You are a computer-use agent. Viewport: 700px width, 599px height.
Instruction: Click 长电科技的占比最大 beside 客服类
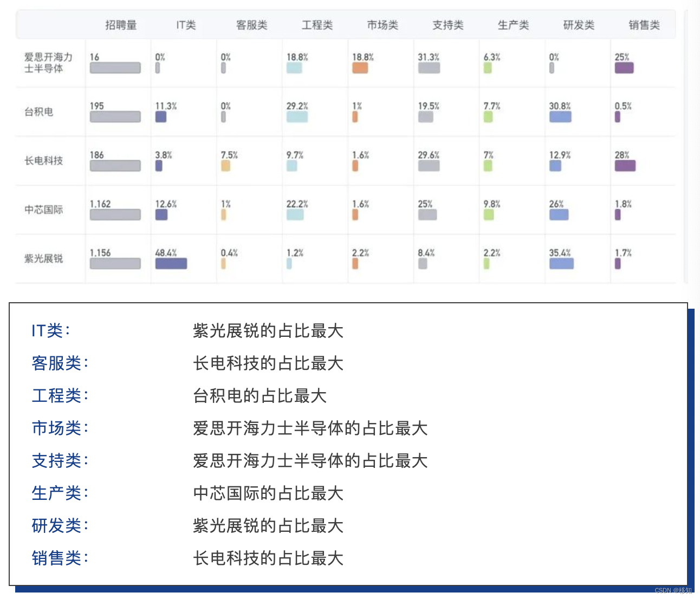[x=268, y=363]
